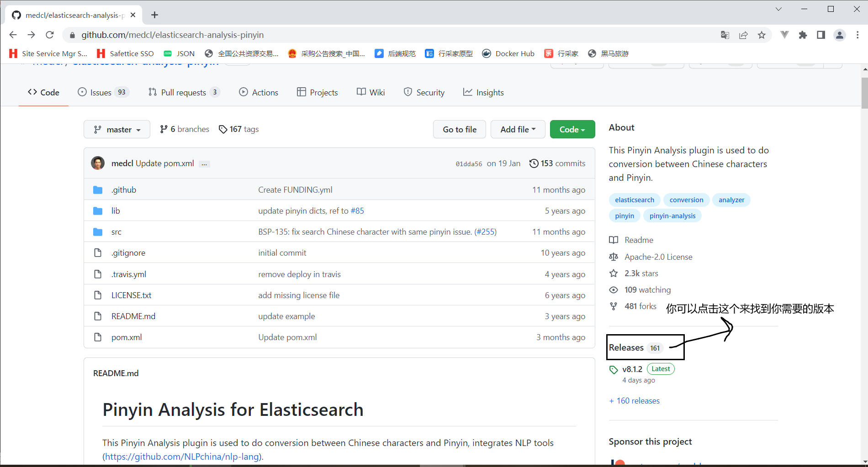Click the pinyin-analysis topic tag
868x467 pixels.
(672, 215)
